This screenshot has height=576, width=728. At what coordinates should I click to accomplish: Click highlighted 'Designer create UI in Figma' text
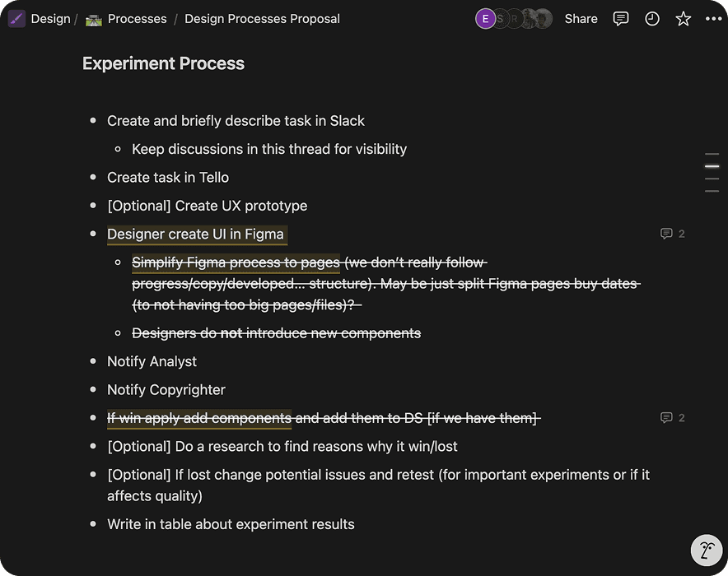(195, 234)
